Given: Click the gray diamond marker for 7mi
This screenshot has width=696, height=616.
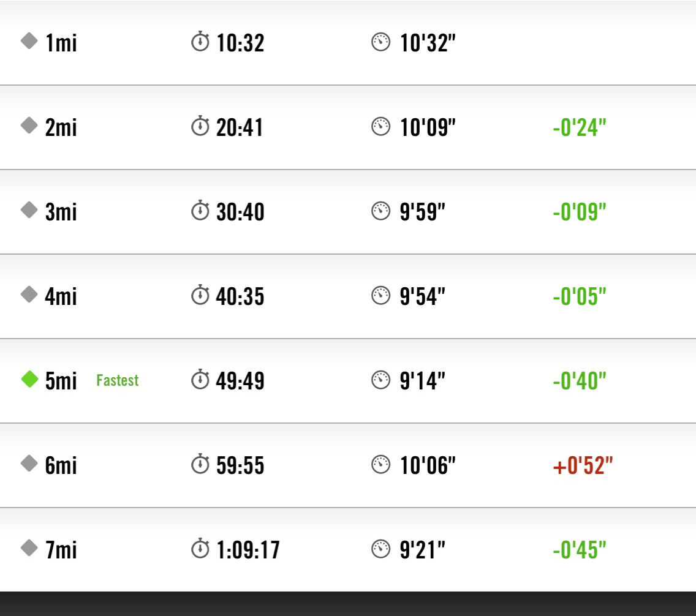Looking at the screenshot, I should pos(29,547).
